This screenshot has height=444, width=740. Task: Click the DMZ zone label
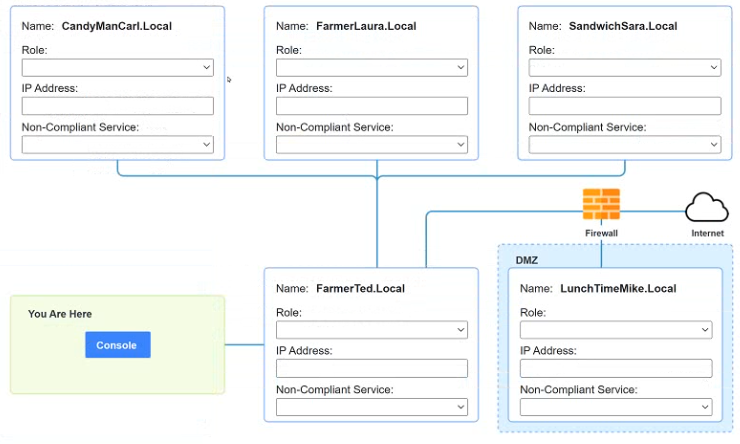click(527, 260)
